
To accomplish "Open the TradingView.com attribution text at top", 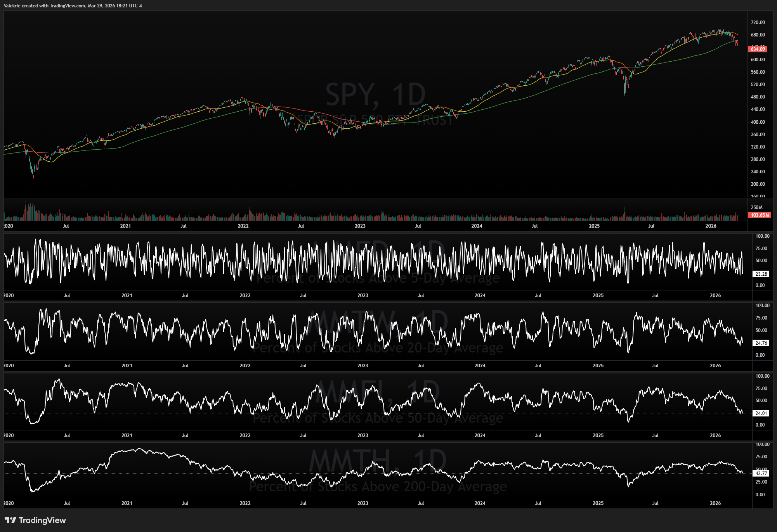I will (x=67, y=6).
